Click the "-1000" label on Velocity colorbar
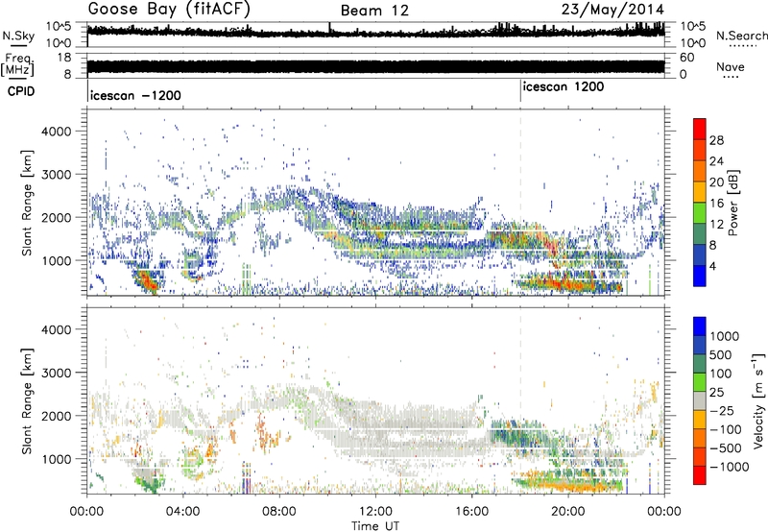 729,467
